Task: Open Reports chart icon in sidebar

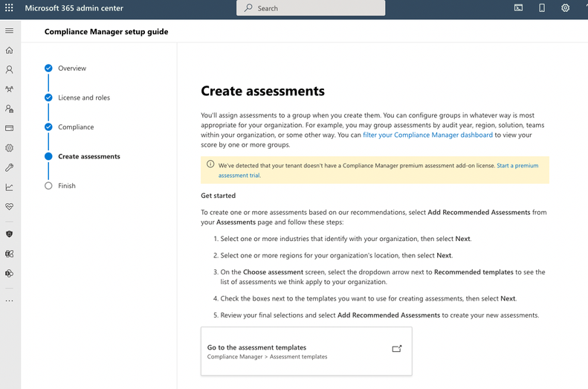Action: click(x=10, y=187)
